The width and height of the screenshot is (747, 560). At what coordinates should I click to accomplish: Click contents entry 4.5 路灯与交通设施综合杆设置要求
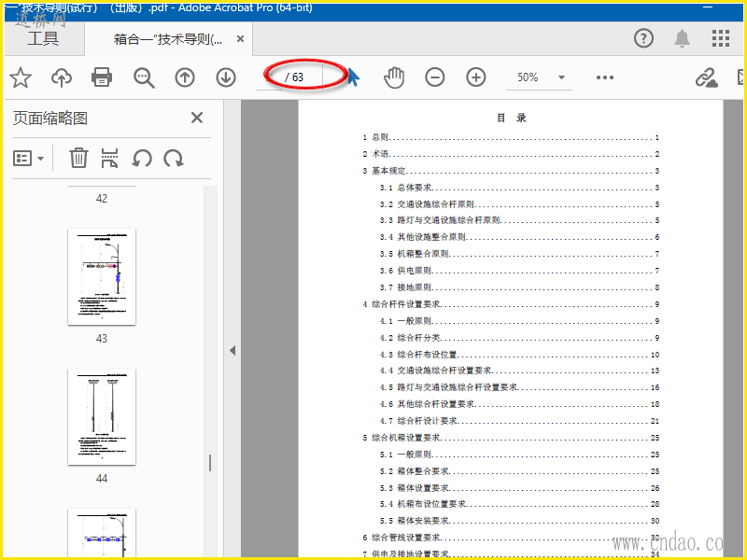click(x=519, y=387)
